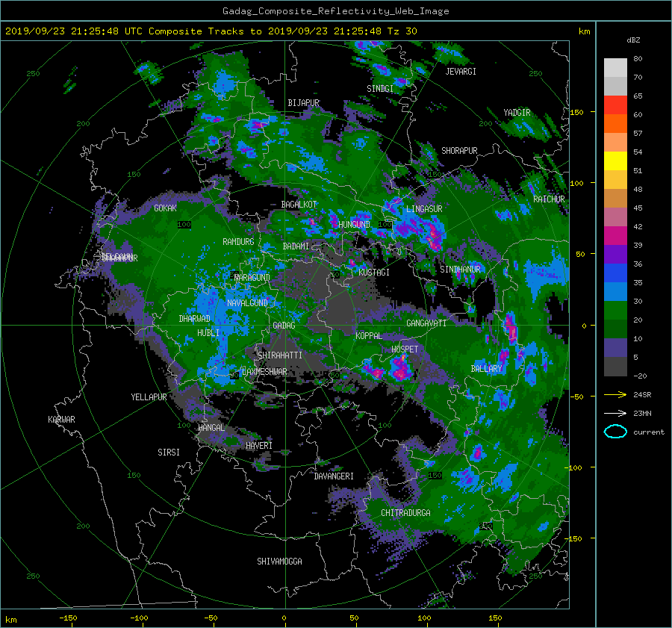Click the YADGIR town label
Image resolution: width=672 pixels, height=628 pixels.
(517, 113)
